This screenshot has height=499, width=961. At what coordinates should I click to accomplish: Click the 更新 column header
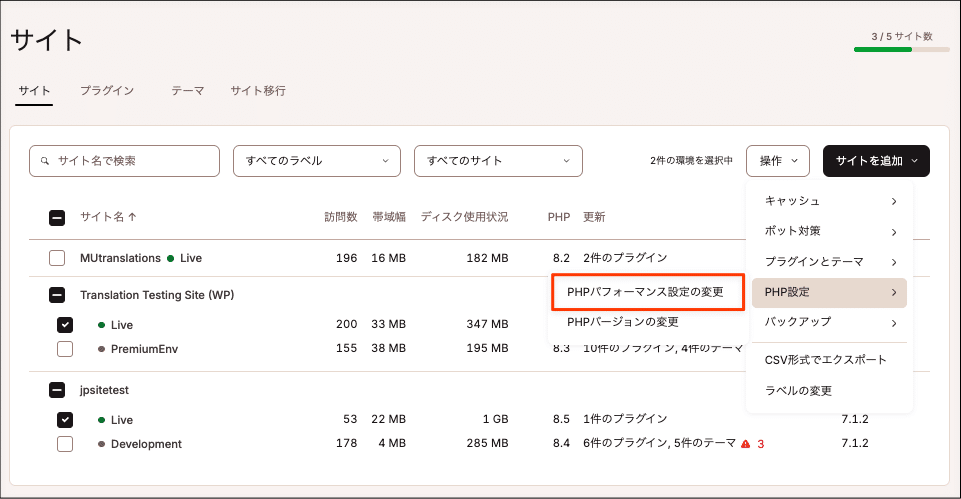pyautogui.click(x=594, y=217)
